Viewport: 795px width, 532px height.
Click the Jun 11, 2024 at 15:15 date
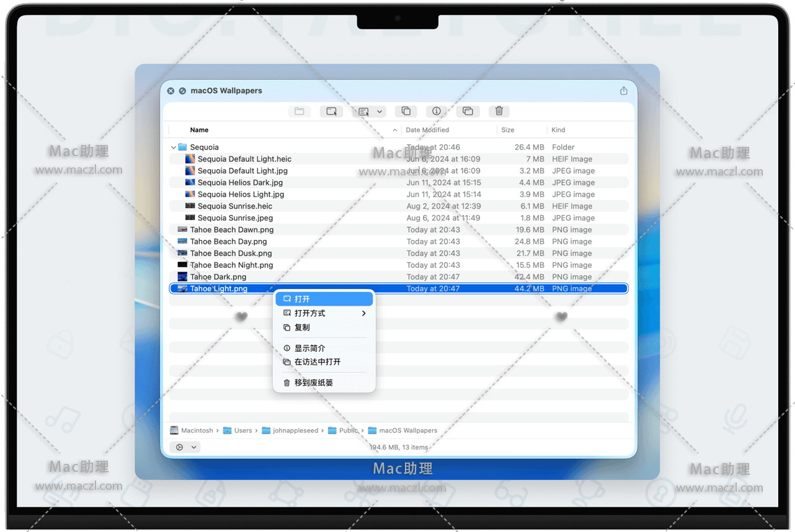coord(444,183)
